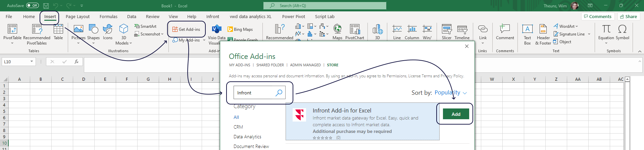This screenshot has width=644, height=150.
Task: Open the Formulas tab
Action: pos(108,17)
